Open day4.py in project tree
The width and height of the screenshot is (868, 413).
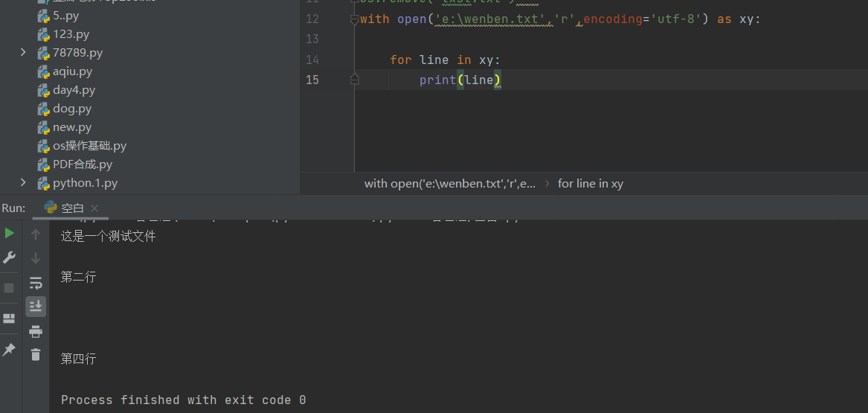66,90
